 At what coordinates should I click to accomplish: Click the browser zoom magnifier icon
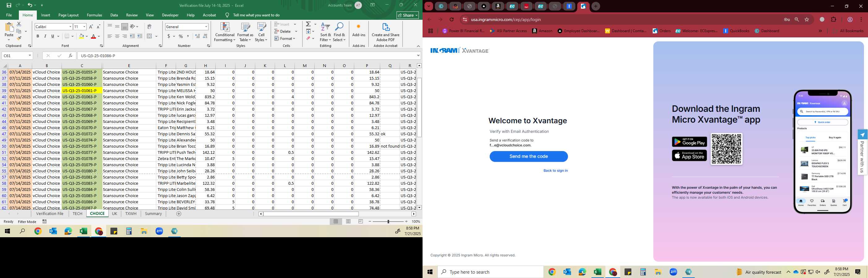pyautogui.click(x=797, y=19)
